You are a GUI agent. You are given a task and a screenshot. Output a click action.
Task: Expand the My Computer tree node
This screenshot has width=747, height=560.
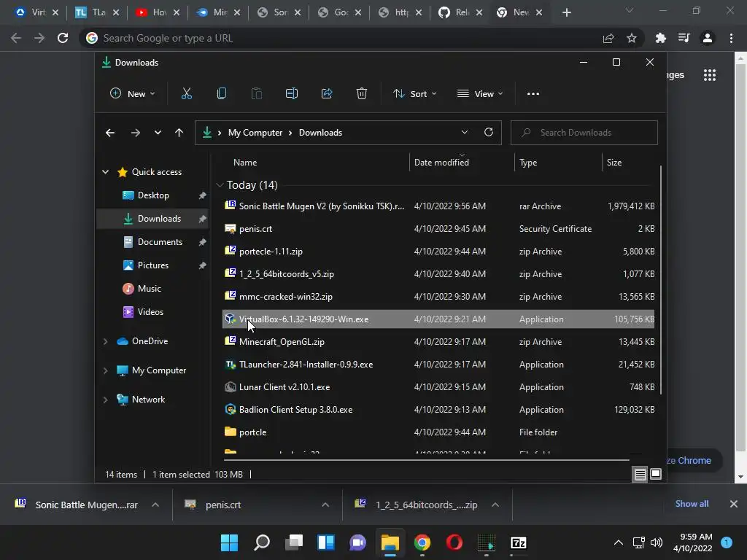click(x=105, y=370)
